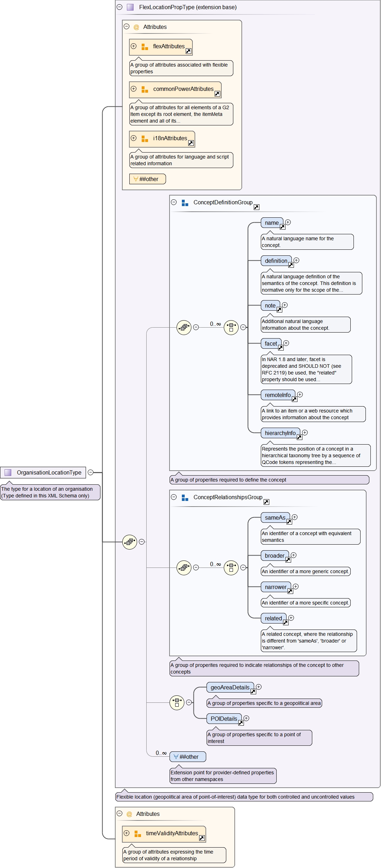The width and height of the screenshot is (381, 868).
Task: Click the ConceptRelationshipsGroup reference arrow icon
Action: tap(266, 502)
